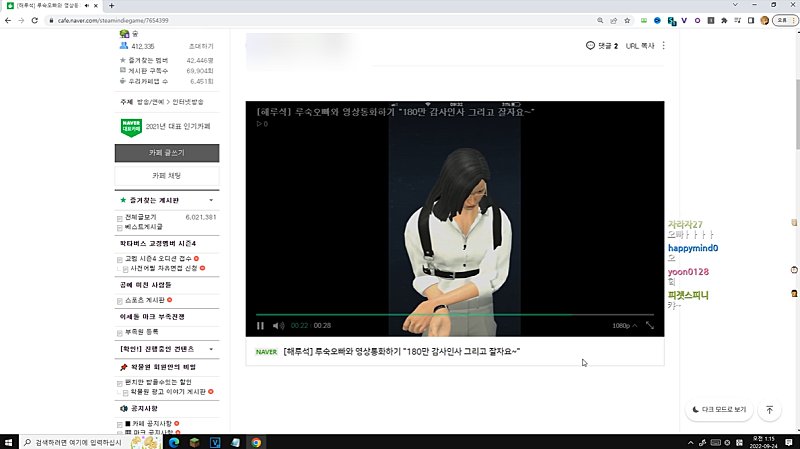This screenshot has width=800, height=449.
Task: Open the taskbar clock and date
Action: pyautogui.click(x=764, y=442)
